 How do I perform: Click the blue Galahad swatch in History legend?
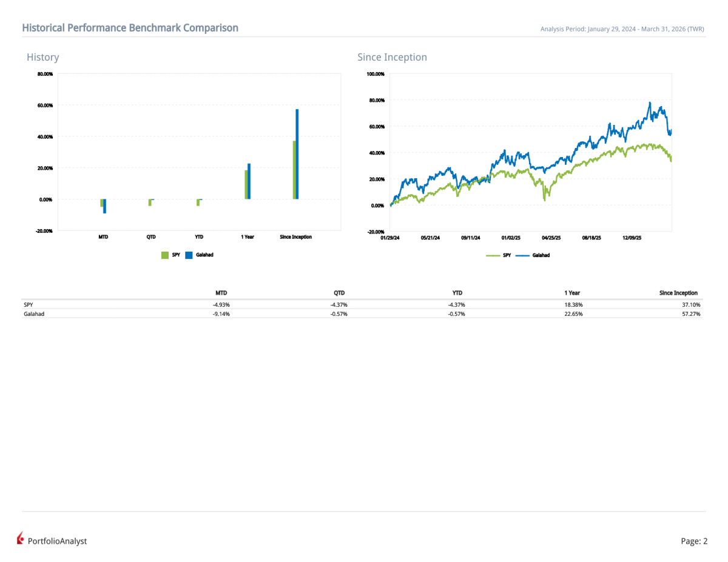point(189,255)
